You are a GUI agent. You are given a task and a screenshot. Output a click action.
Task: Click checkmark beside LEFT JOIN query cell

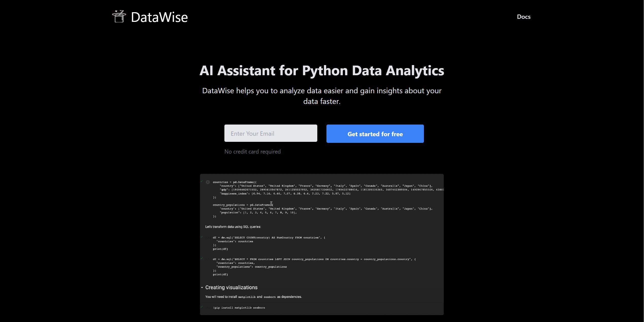click(202, 258)
